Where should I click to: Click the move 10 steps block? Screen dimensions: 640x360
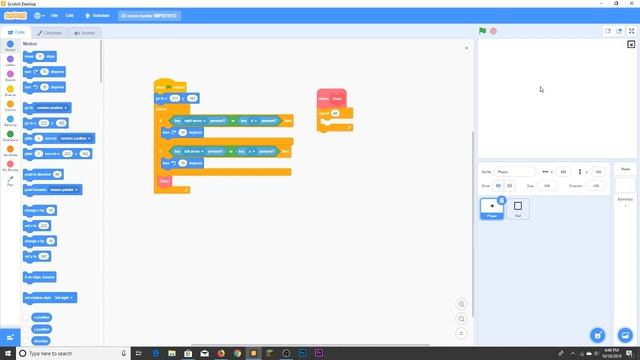(x=40, y=56)
